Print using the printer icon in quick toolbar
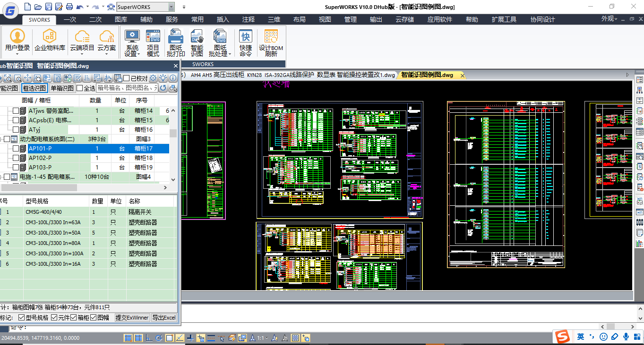Screen dimensions: 644x345 pos(69,7)
